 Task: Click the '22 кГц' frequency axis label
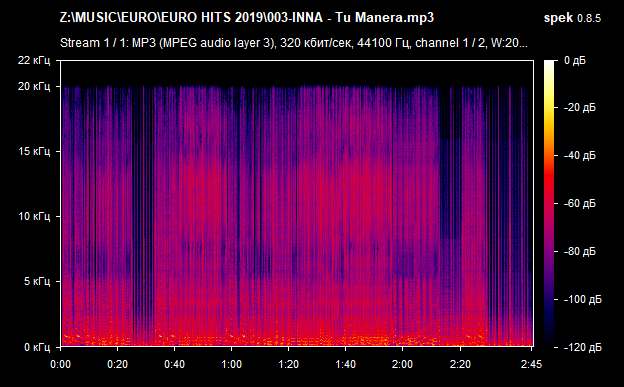34,61
